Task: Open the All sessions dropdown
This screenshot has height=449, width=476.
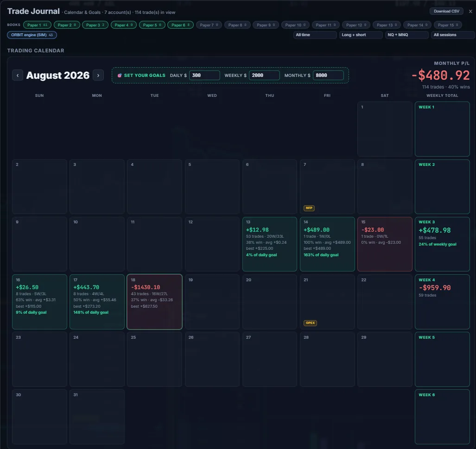Action: [x=453, y=35]
